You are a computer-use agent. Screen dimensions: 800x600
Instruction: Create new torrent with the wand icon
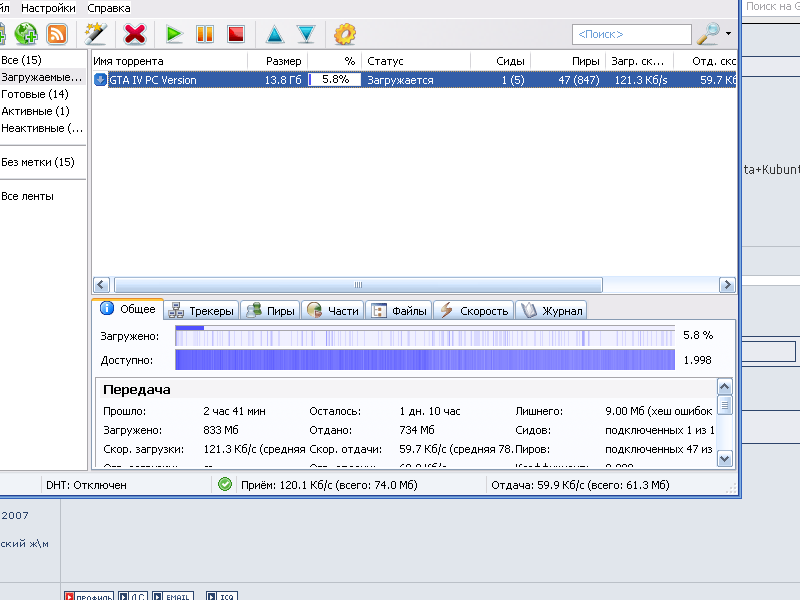click(x=95, y=34)
